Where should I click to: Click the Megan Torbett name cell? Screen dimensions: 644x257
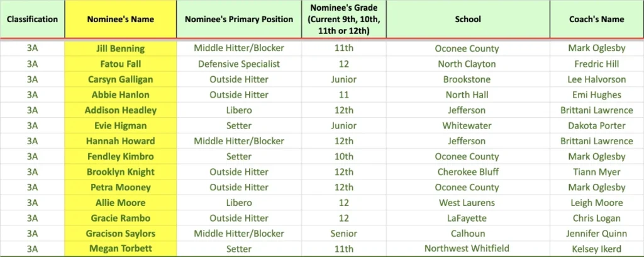click(121, 249)
